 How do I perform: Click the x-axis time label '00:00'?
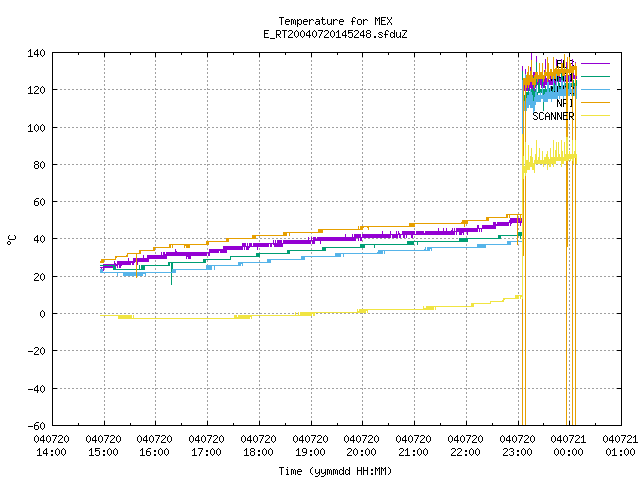point(569,452)
